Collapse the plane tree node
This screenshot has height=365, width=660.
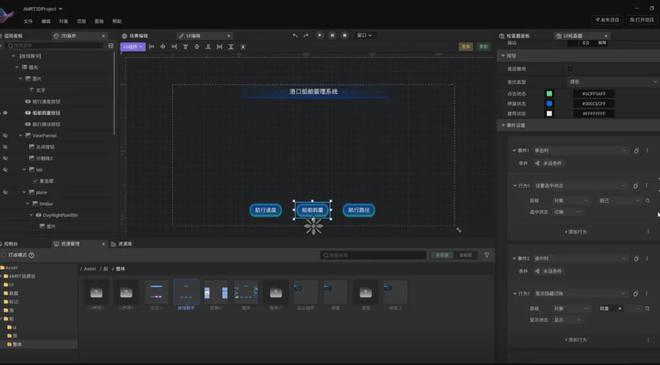pyautogui.click(x=24, y=192)
